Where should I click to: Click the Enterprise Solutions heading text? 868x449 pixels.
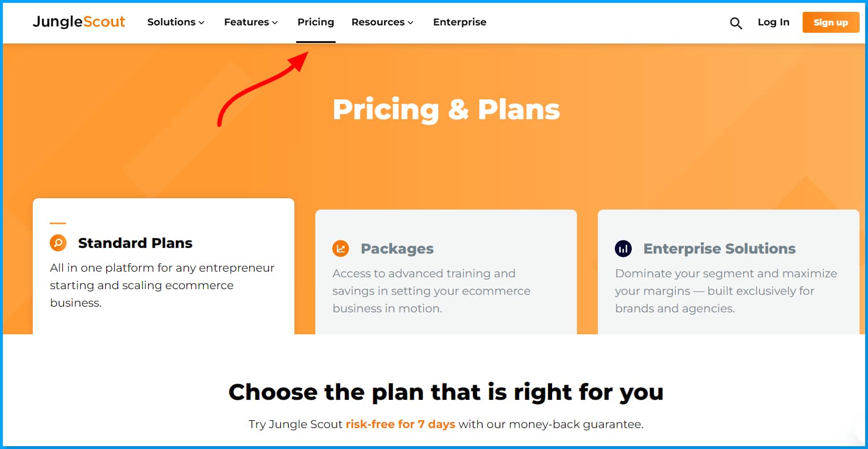tap(719, 249)
